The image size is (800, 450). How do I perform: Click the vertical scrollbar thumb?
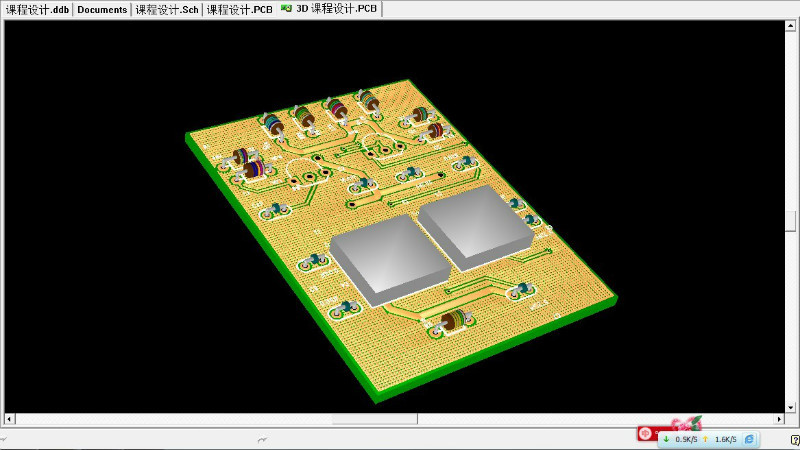click(791, 220)
